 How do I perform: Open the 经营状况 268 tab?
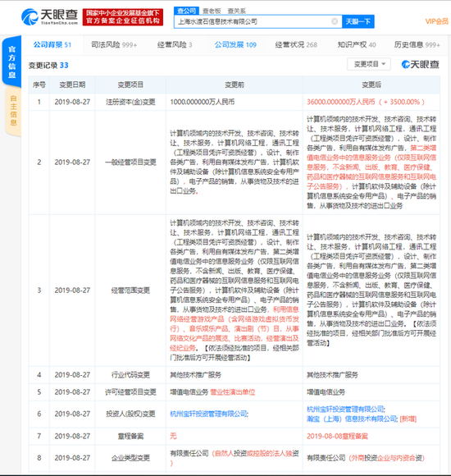296,45
